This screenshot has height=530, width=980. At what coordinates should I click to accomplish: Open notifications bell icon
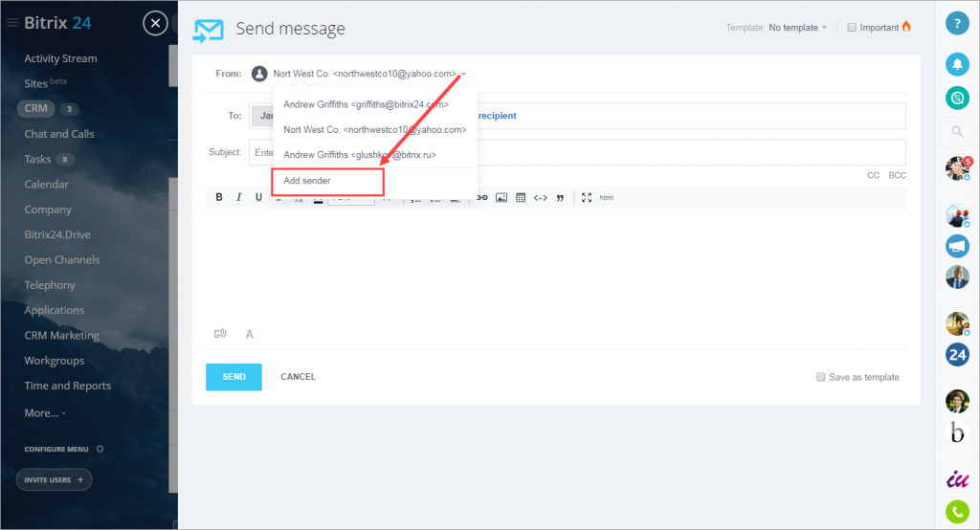(957, 64)
